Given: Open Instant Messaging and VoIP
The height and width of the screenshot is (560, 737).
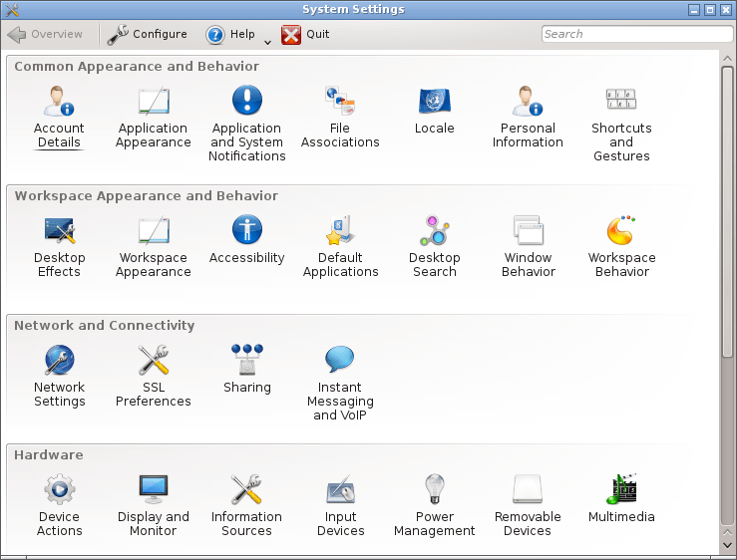Looking at the screenshot, I should pyautogui.click(x=340, y=383).
